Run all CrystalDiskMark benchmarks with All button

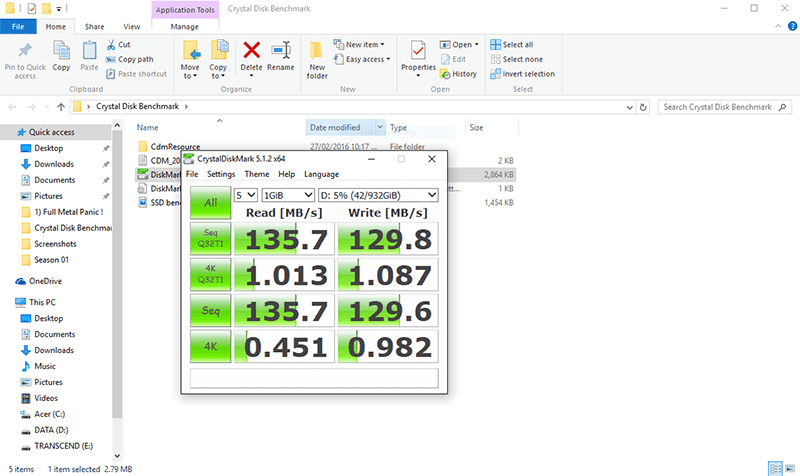pos(210,203)
